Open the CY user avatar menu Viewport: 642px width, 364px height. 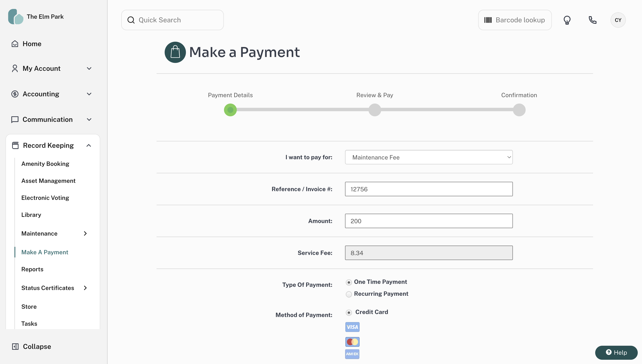tap(618, 20)
